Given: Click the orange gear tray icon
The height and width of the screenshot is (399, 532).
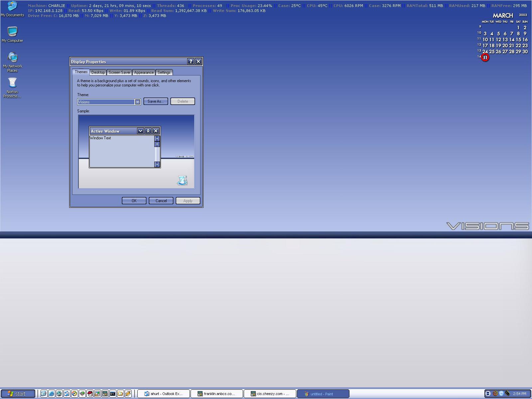Looking at the screenshot, I should coord(495,394).
